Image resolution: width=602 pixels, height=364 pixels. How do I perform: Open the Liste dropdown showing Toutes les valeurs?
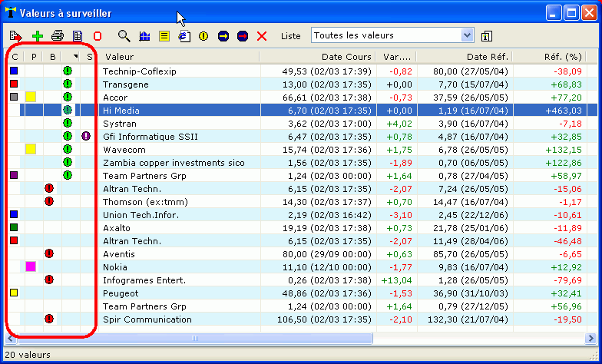392,35
